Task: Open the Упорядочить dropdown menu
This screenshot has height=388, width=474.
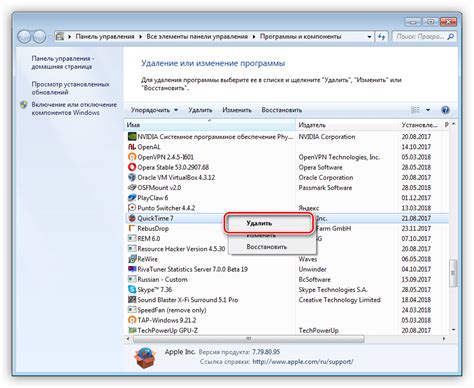Action: [x=154, y=110]
